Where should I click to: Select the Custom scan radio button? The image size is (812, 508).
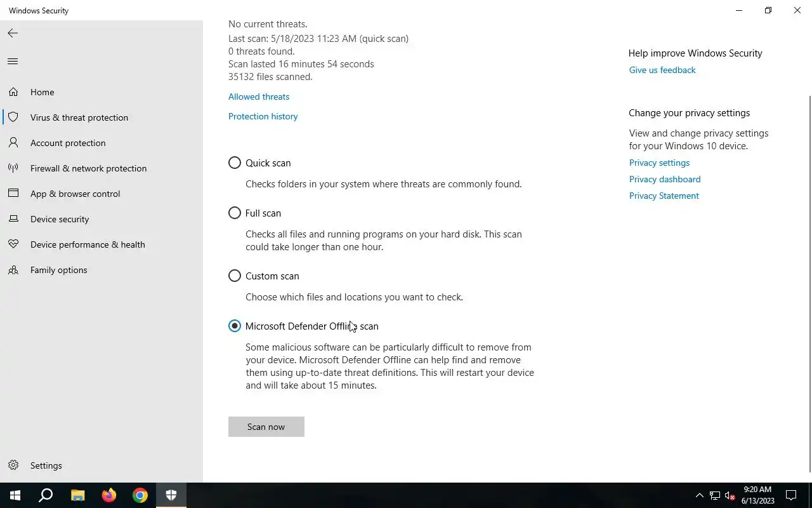tap(235, 276)
